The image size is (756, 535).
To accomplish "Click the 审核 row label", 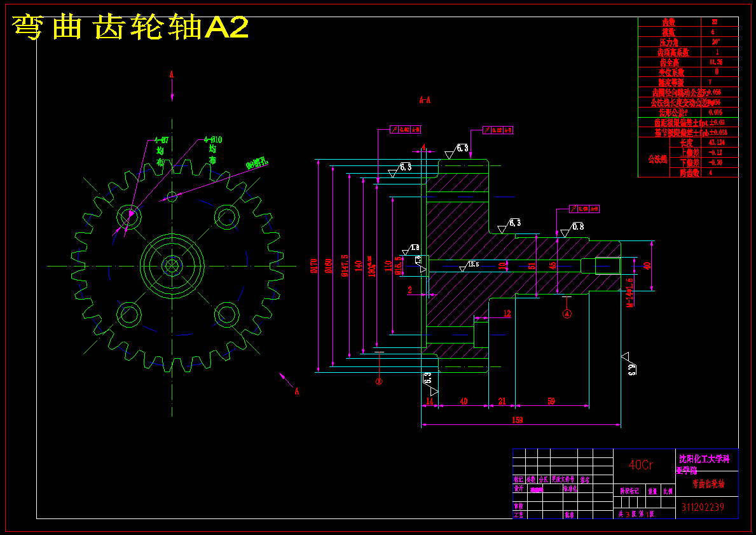I will (x=518, y=506).
